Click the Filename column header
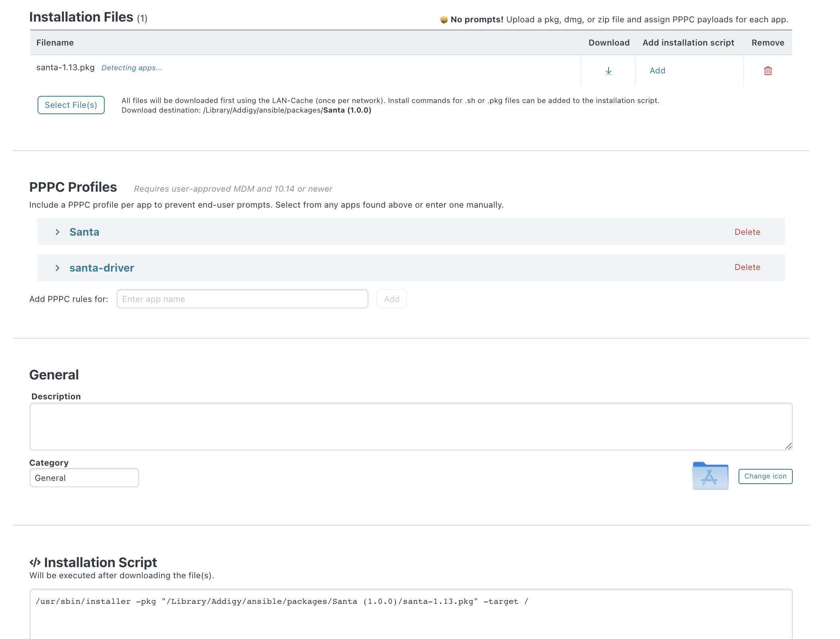840x639 pixels. (x=55, y=43)
